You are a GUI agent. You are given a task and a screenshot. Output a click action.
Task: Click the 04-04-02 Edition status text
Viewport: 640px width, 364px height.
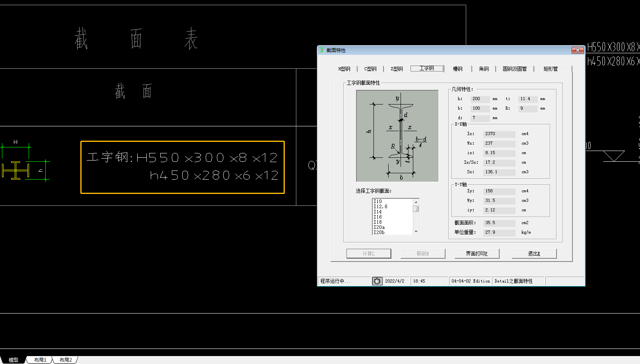471,281
